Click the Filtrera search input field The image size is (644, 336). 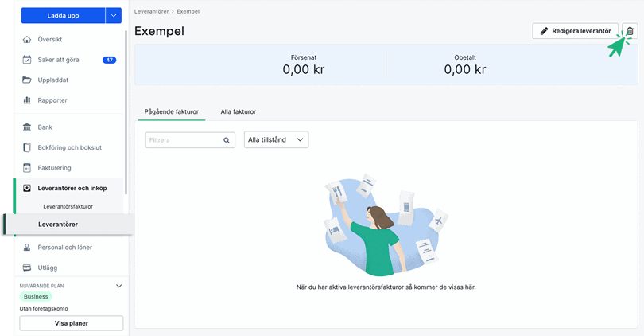pyautogui.click(x=184, y=140)
